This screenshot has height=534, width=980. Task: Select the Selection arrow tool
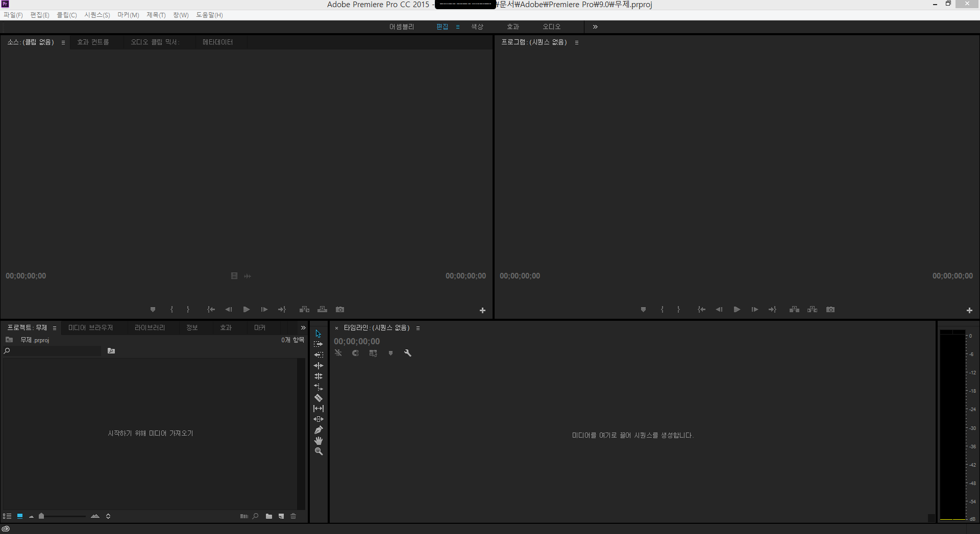click(318, 334)
